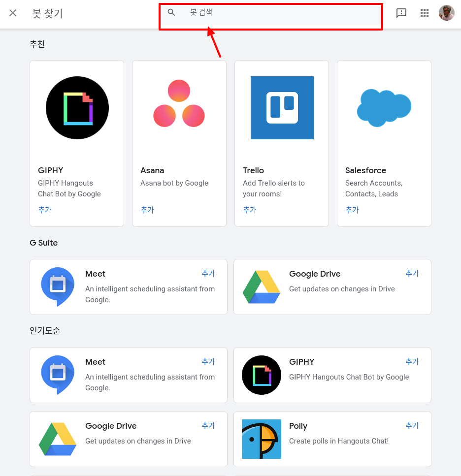Close the 봇 찾기 dialog

coord(13,13)
